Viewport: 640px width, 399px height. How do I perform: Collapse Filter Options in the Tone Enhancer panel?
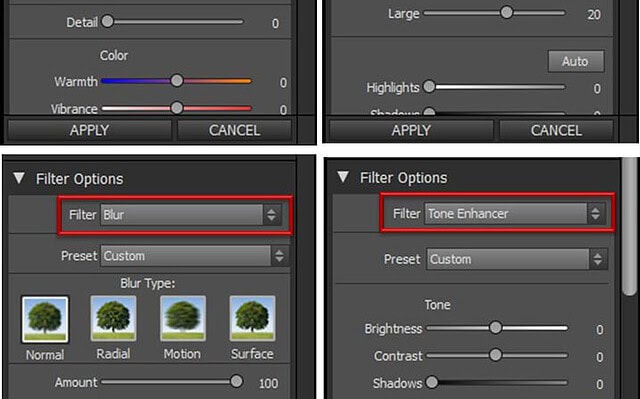point(343,177)
